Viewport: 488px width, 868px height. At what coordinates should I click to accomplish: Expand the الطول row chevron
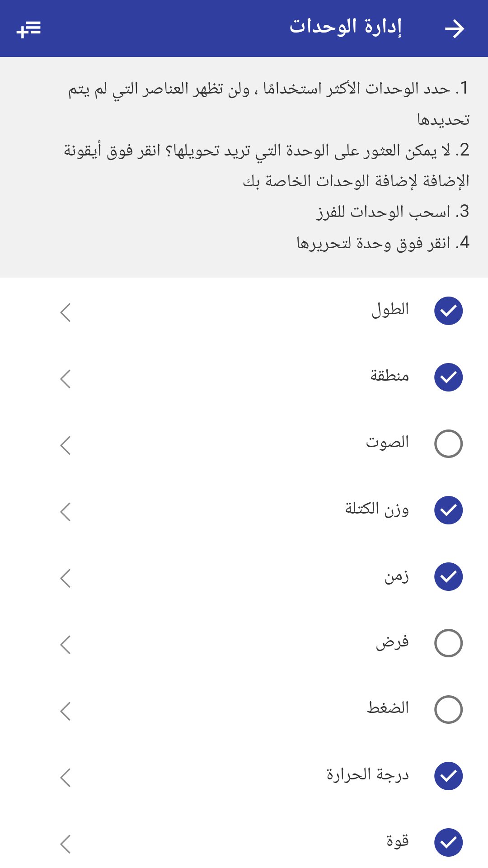click(66, 312)
